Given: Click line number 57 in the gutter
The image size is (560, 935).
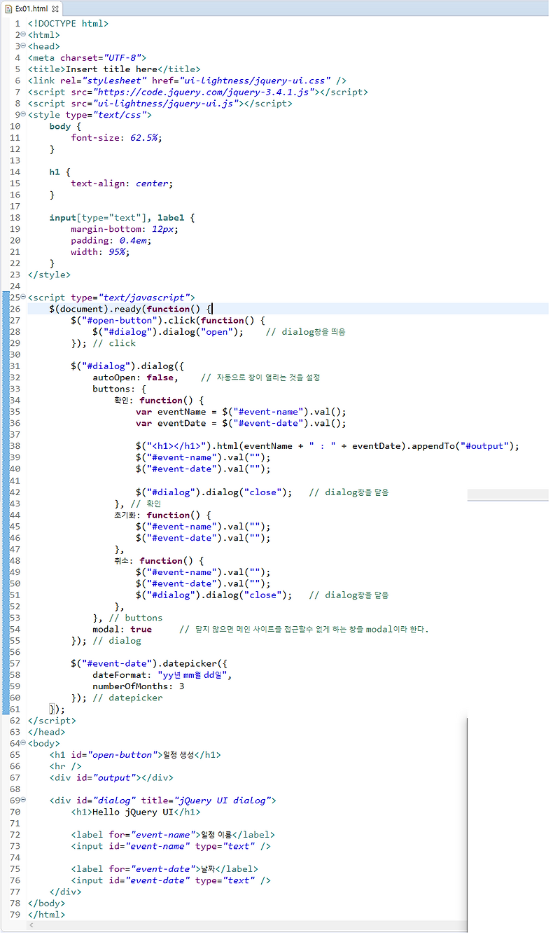Looking at the screenshot, I should coord(15,663).
